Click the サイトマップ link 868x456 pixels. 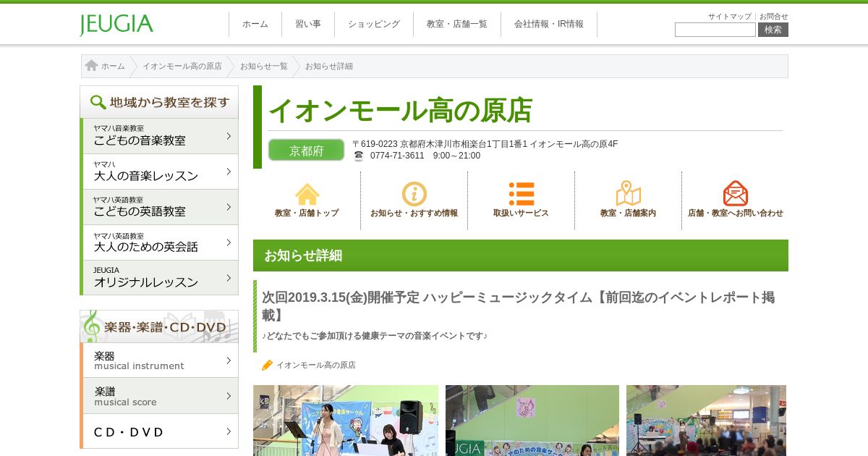click(x=730, y=17)
